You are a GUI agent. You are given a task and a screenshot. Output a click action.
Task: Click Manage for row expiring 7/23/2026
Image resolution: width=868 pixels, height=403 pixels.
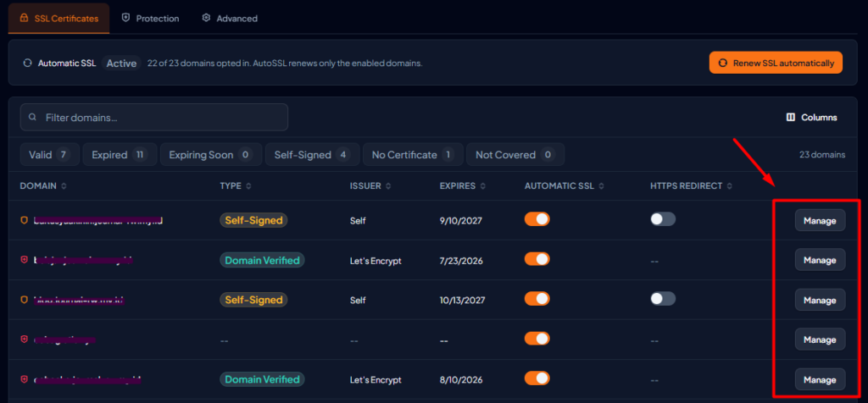[820, 260]
